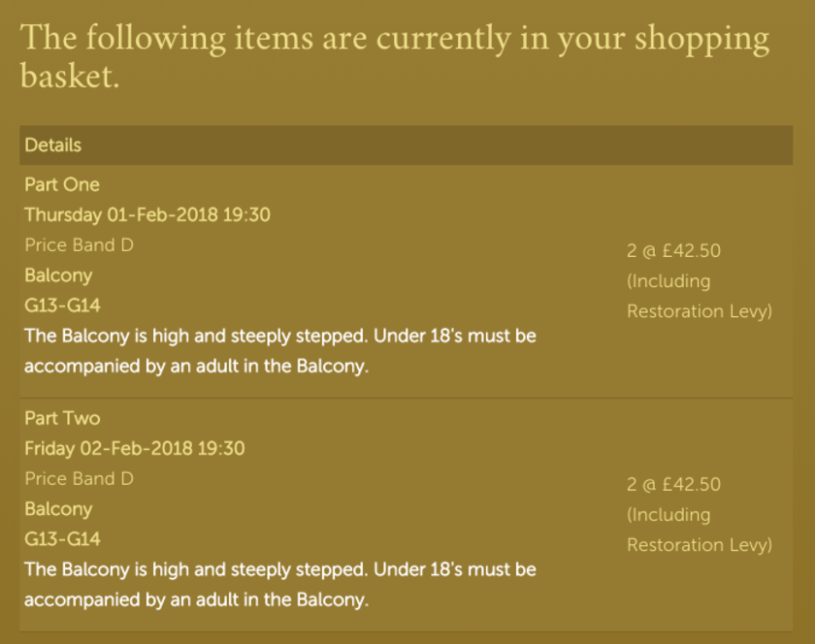815x644 pixels.
Task: Click the Balcony steepness warning in Part Two
Action: (280, 584)
